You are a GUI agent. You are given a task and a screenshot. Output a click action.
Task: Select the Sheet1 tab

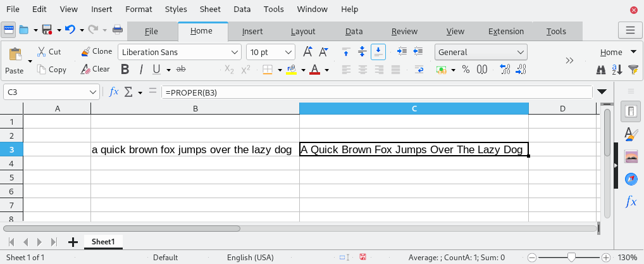[103, 242]
